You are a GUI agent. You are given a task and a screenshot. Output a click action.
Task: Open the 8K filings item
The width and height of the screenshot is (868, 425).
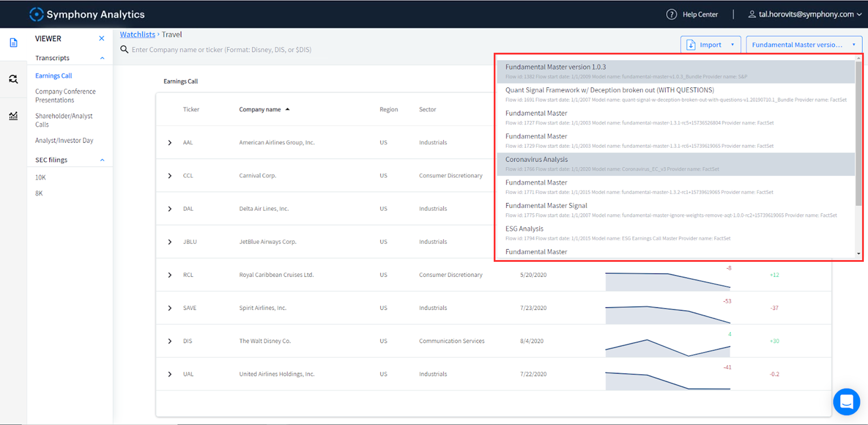pyautogui.click(x=39, y=193)
